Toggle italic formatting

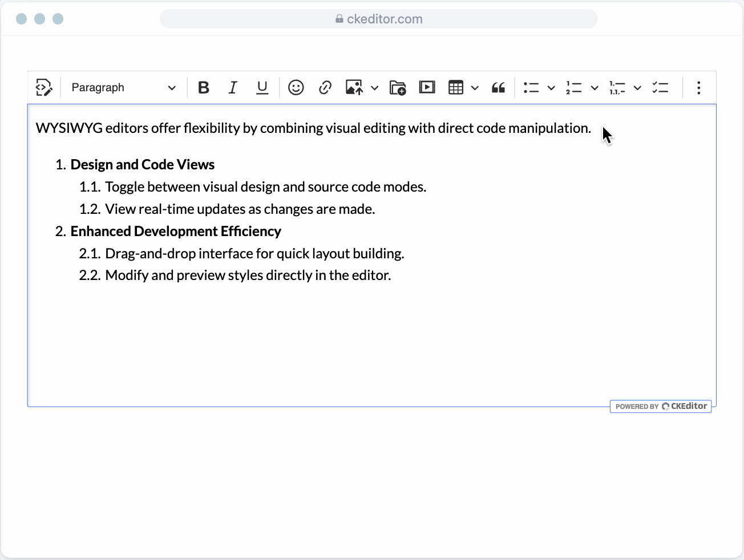(x=233, y=88)
